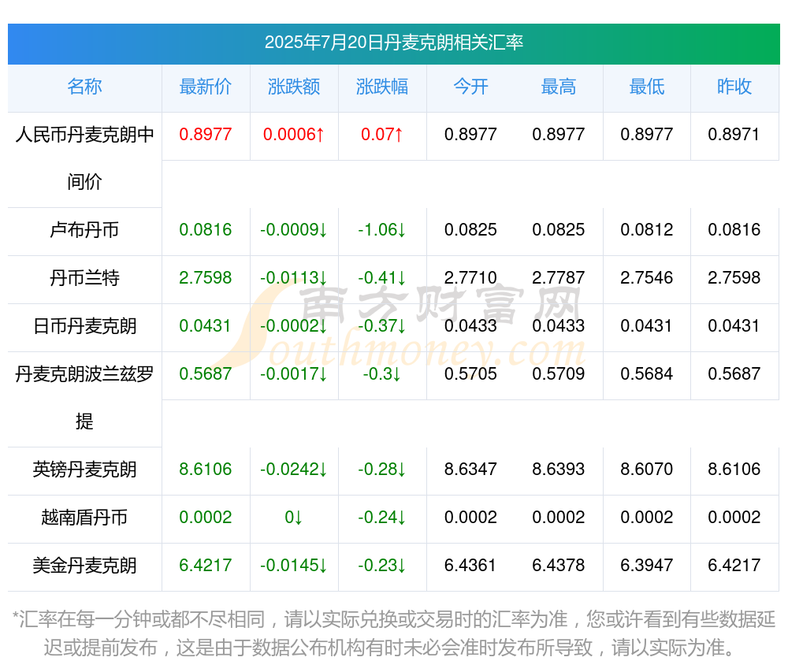The width and height of the screenshot is (788, 672).
Task: Select the 日币丹麦克朗 row name
Action: point(84,326)
